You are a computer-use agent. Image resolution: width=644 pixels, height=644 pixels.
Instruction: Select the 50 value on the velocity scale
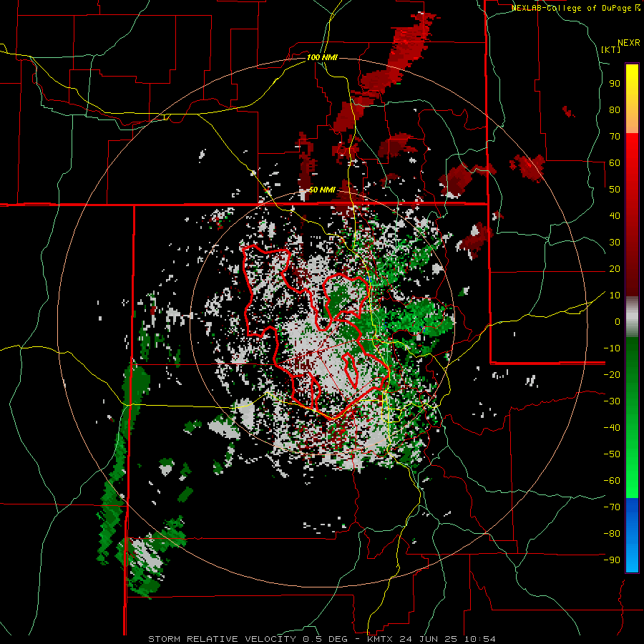click(615, 190)
